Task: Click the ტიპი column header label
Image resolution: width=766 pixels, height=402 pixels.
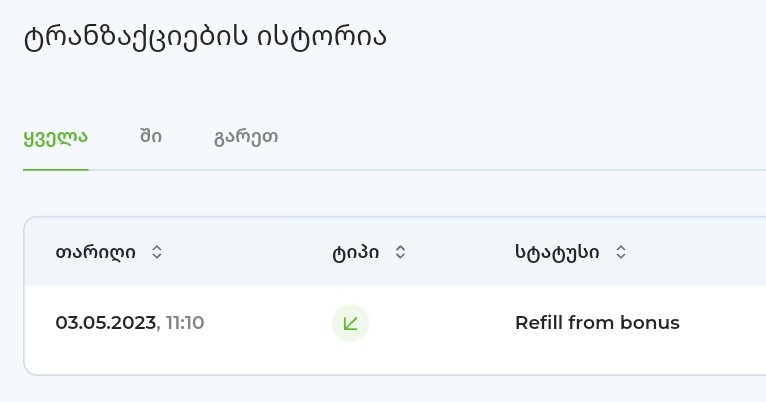Action: point(356,252)
